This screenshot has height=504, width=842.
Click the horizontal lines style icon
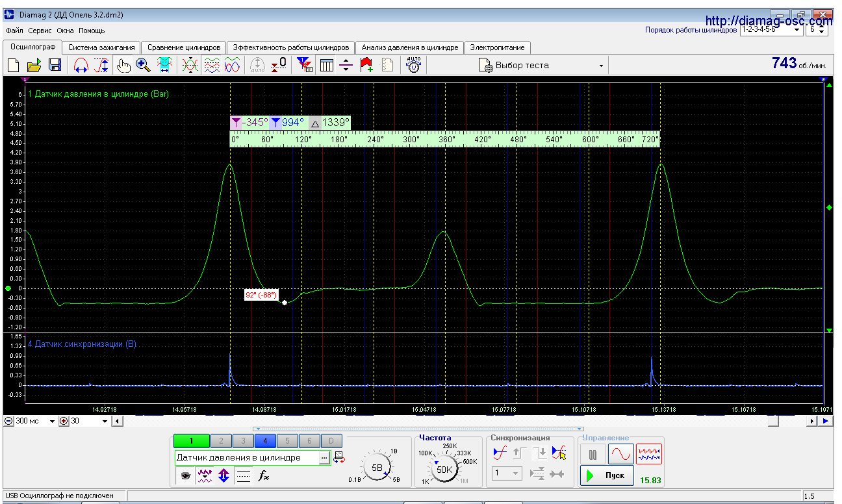[x=243, y=476]
